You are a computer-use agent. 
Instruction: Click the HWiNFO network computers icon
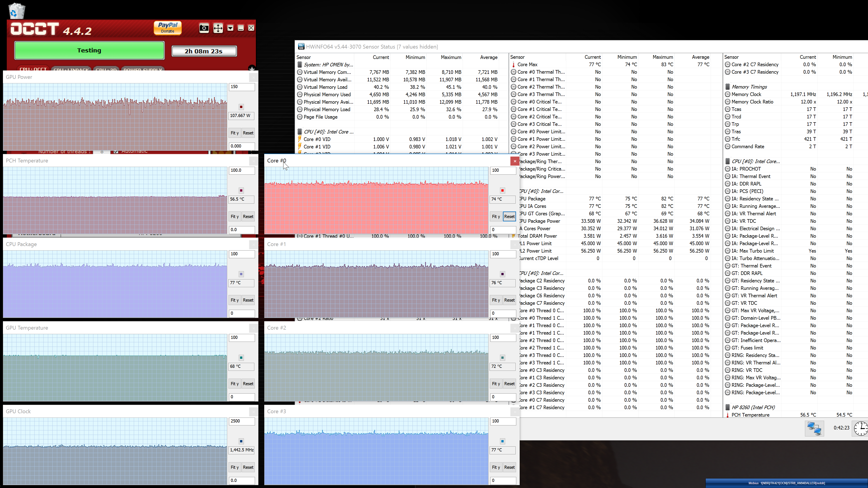[814, 428]
